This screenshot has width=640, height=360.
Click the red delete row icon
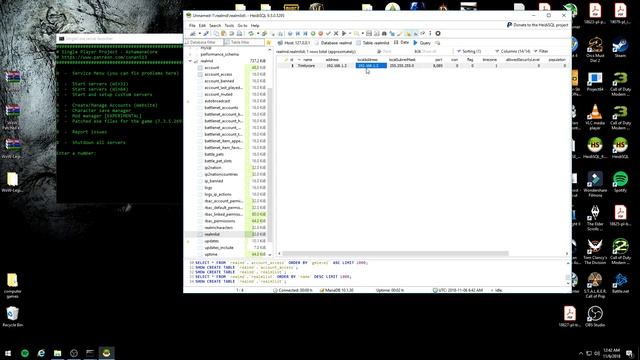point(320,33)
